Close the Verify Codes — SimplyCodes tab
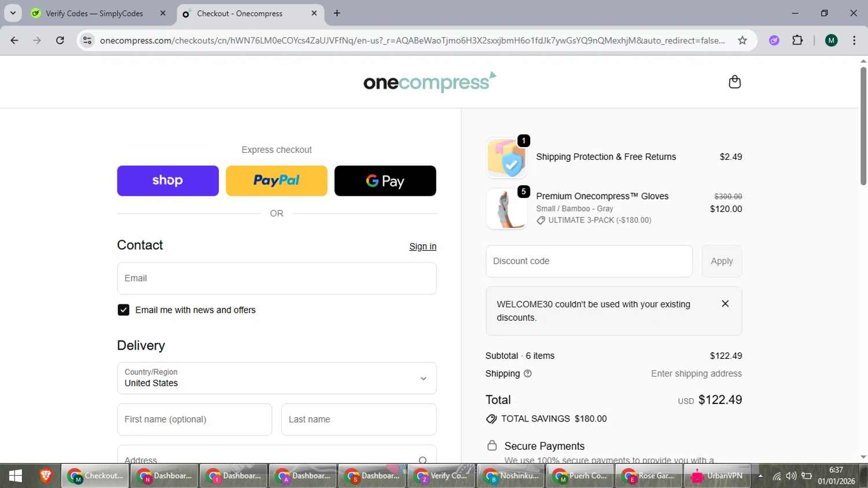 (163, 13)
